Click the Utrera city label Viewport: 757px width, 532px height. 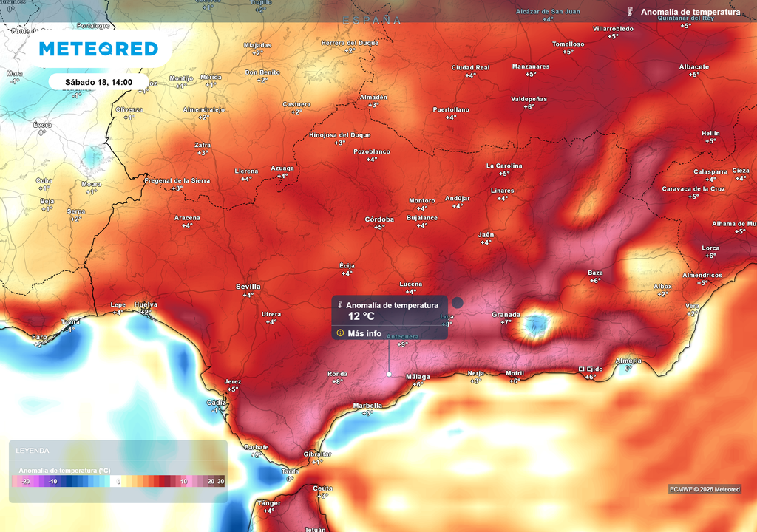[x=271, y=314]
